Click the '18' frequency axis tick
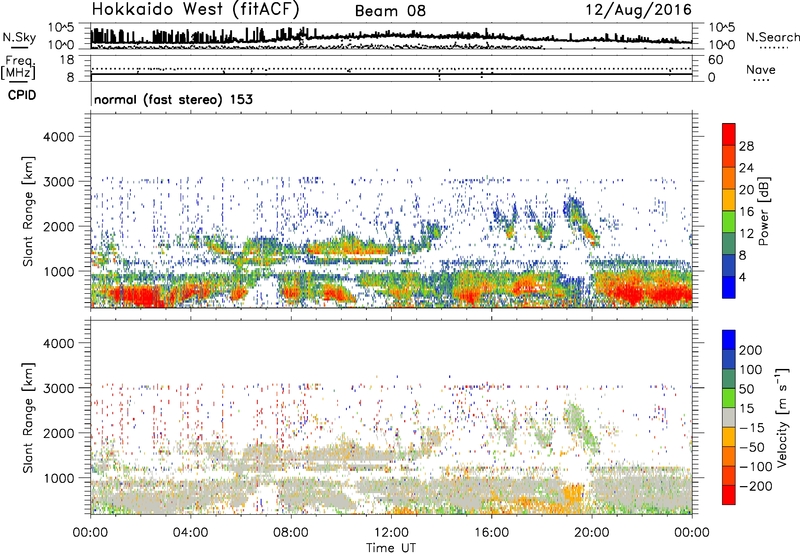800x554 pixels. tap(68, 60)
